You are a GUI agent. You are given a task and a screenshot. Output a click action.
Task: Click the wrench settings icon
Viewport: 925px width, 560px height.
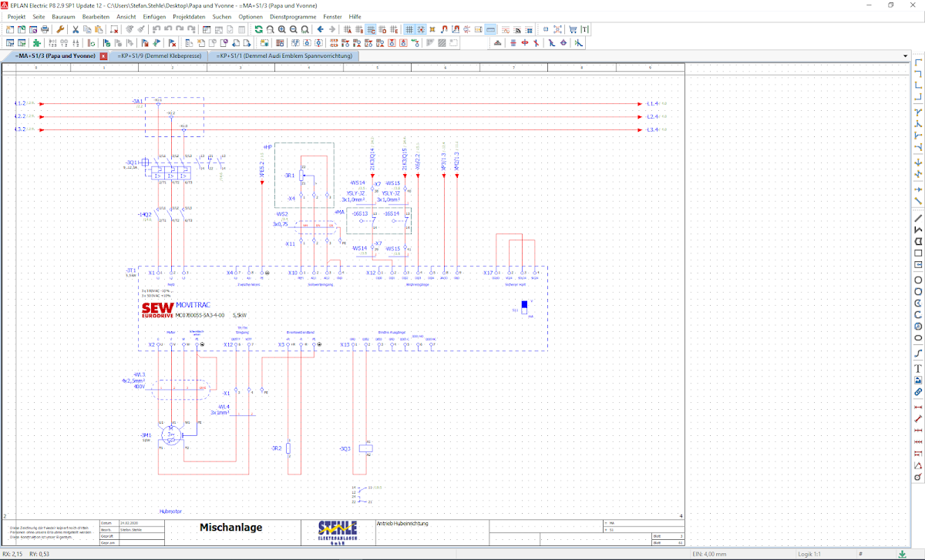60,29
